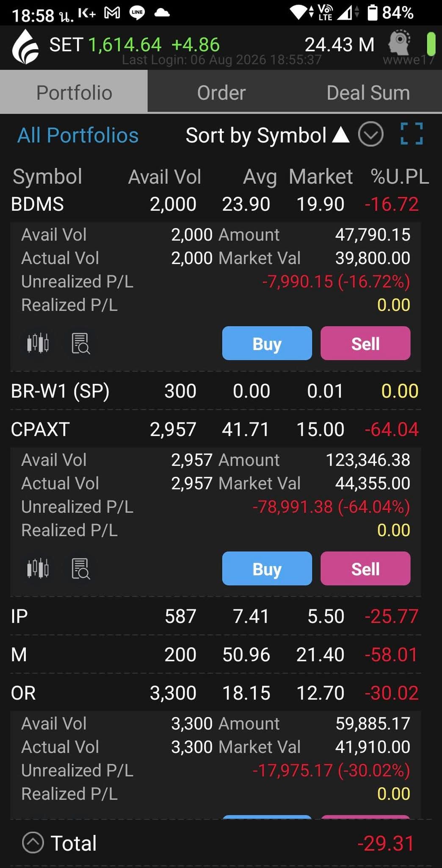Open stock detail search icon for CPAXT

[x=80, y=568]
